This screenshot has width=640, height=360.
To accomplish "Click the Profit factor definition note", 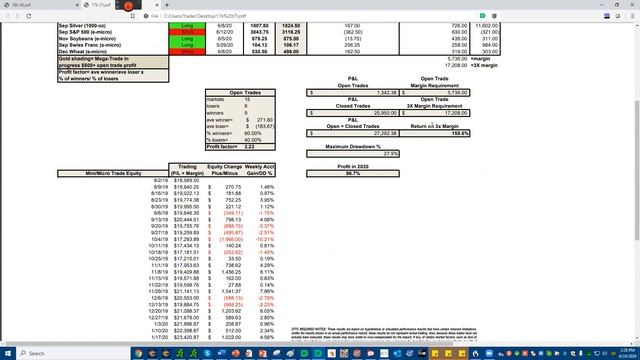I will [113, 75].
